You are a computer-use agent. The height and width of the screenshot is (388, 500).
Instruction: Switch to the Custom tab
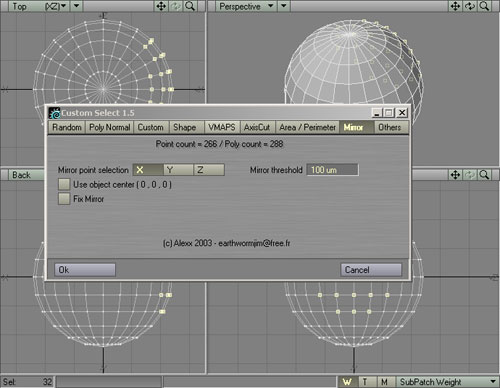151,127
